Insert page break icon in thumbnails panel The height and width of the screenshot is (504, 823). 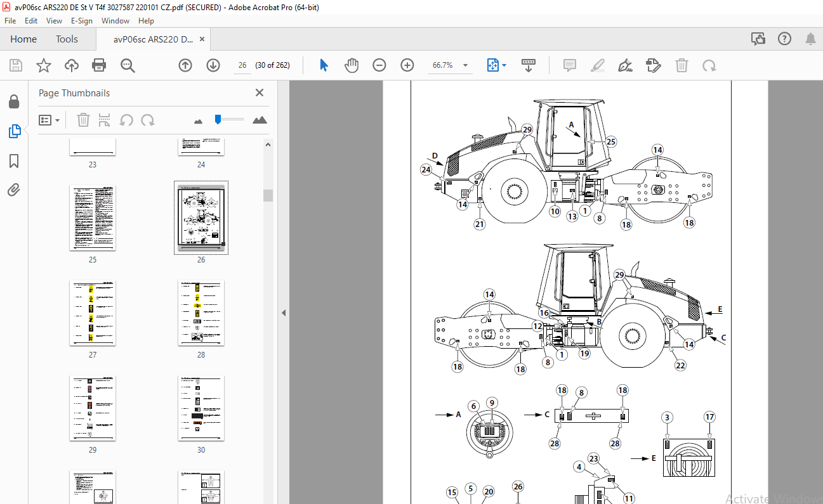click(x=105, y=120)
